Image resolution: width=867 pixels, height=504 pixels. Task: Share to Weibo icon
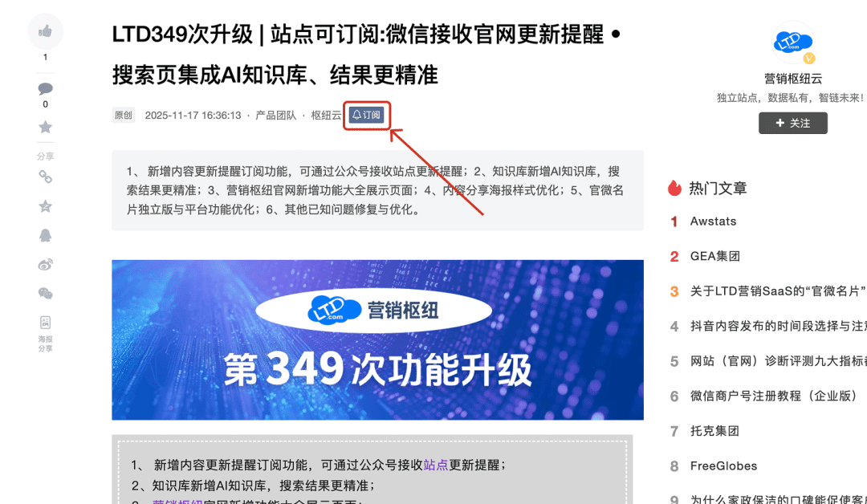45,264
